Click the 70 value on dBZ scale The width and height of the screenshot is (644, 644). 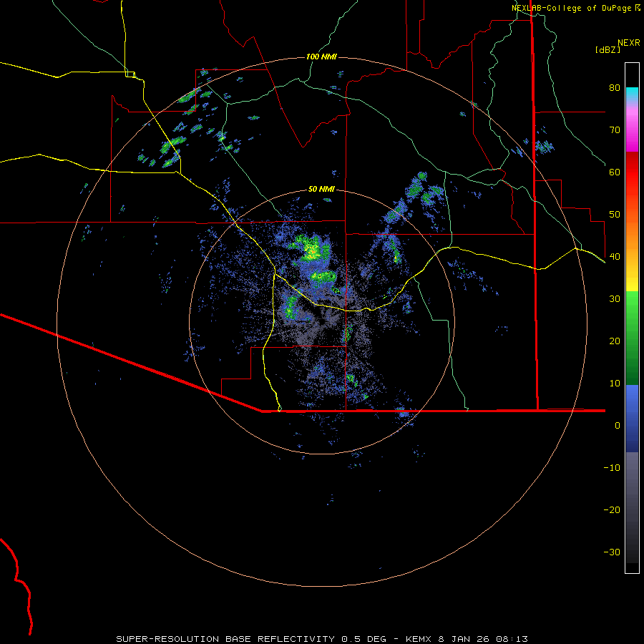(x=615, y=130)
